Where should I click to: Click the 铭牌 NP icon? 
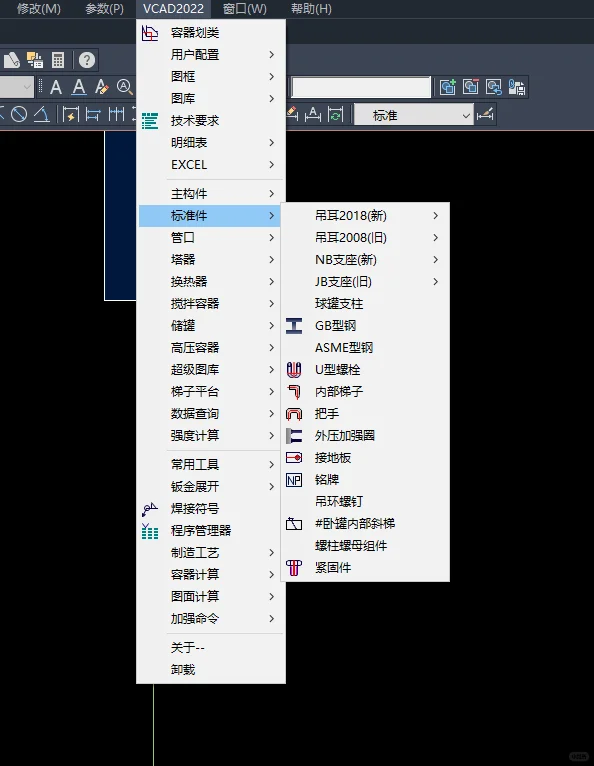pyautogui.click(x=294, y=480)
